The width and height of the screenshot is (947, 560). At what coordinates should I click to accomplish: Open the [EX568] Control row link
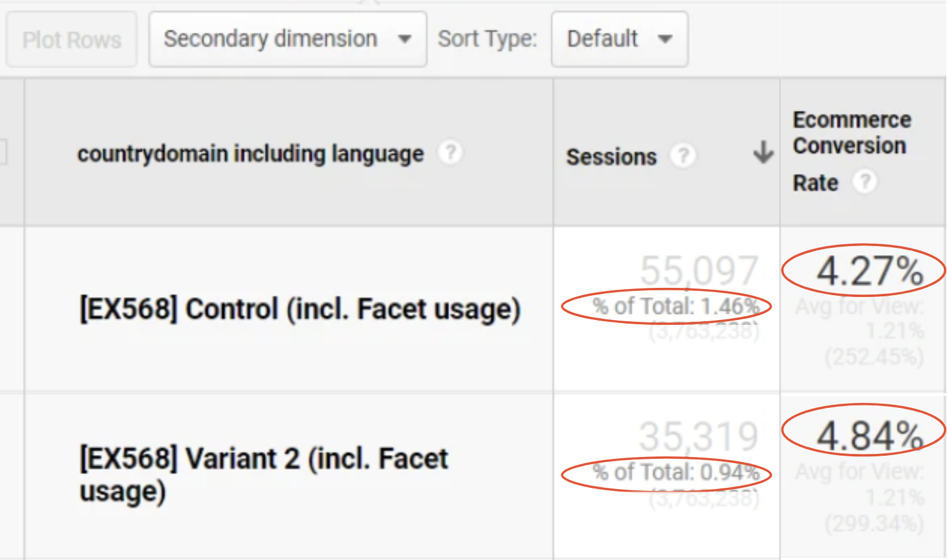pyautogui.click(x=299, y=309)
